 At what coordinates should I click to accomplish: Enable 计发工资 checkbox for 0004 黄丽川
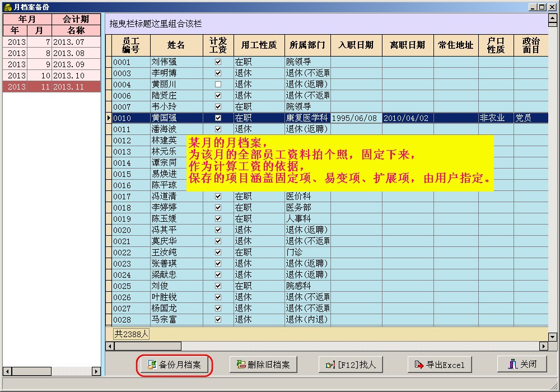pyautogui.click(x=218, y=85)
